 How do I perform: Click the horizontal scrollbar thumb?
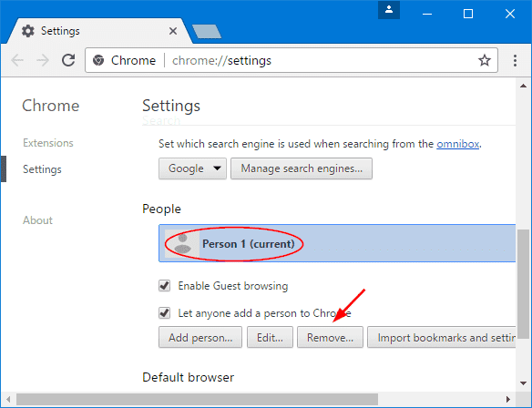[197, 399]
